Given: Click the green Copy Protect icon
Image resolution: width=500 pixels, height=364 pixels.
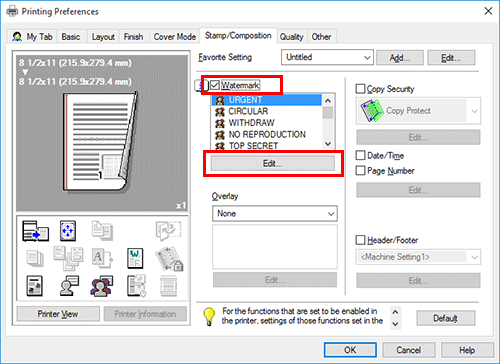Looking at the screenshot, I should pos(372,111).
